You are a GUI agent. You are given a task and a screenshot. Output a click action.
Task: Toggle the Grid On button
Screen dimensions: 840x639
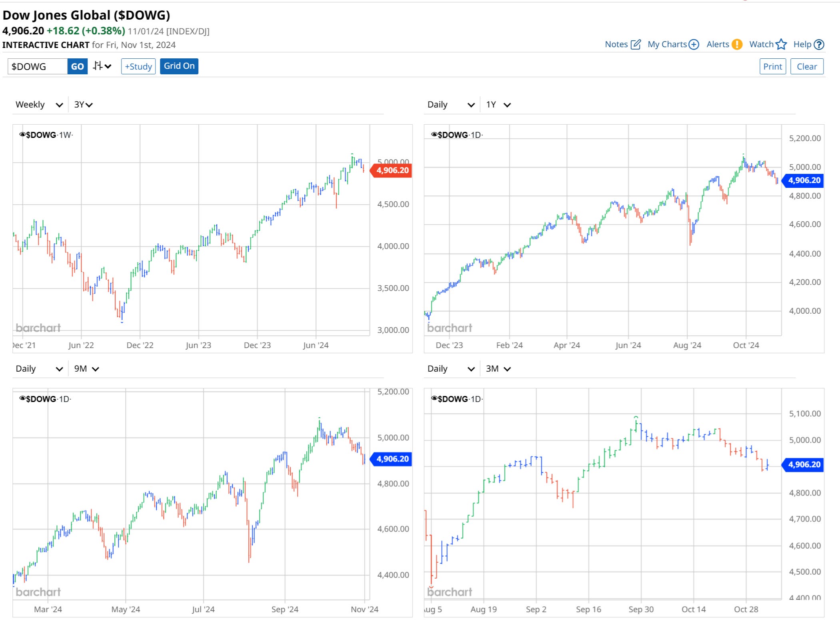click(x=179, y=66)
